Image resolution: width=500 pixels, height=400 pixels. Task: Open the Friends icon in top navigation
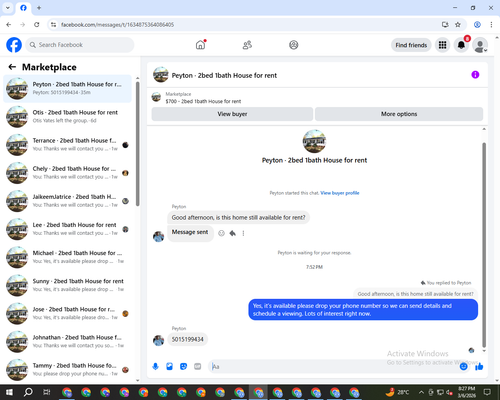click(x=247, y=45)
